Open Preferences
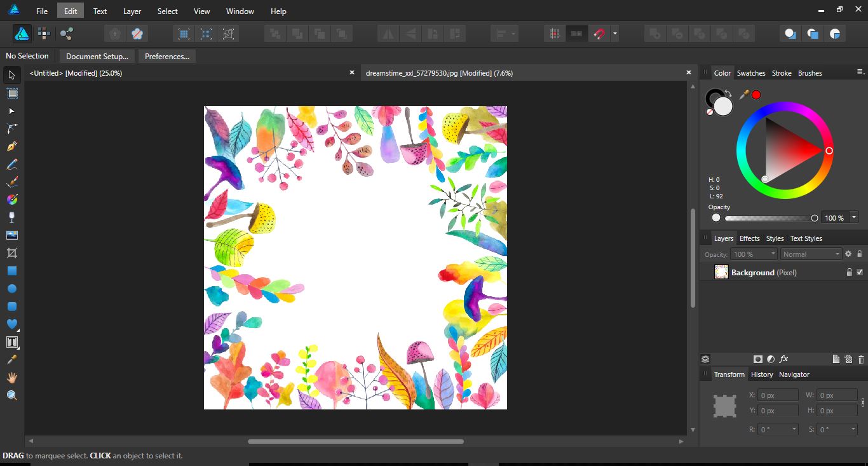The height and width of the screenshot is (466, 868). tap(166, 56)
